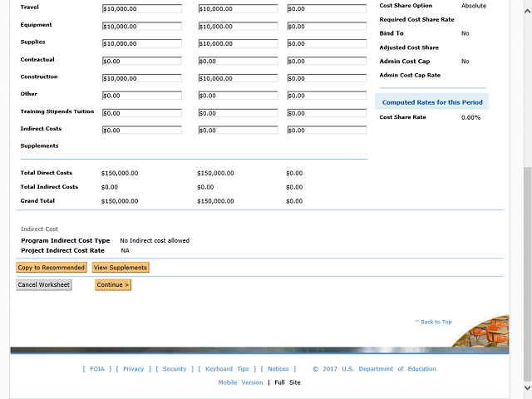Edit second Training Stipends Tuition field

point(238,113)
